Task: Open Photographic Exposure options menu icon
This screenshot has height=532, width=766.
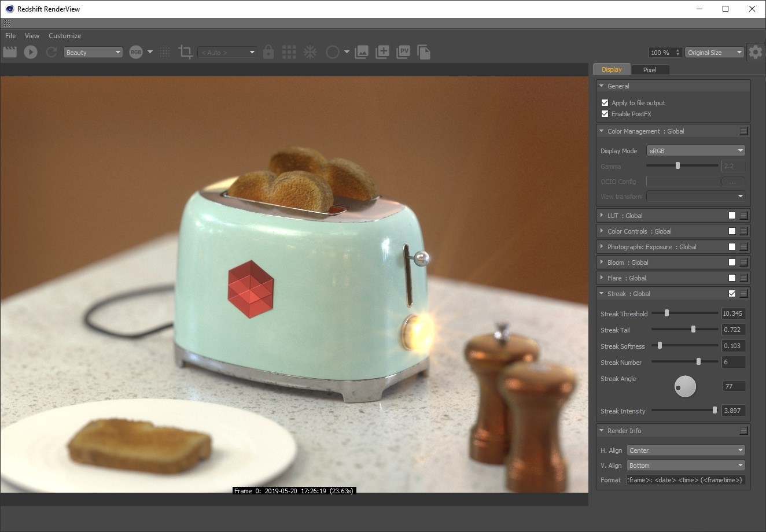Action: point(744,246)
